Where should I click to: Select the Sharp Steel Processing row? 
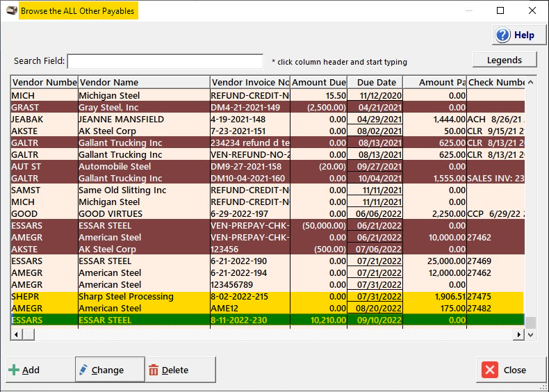tap(268, 296)
